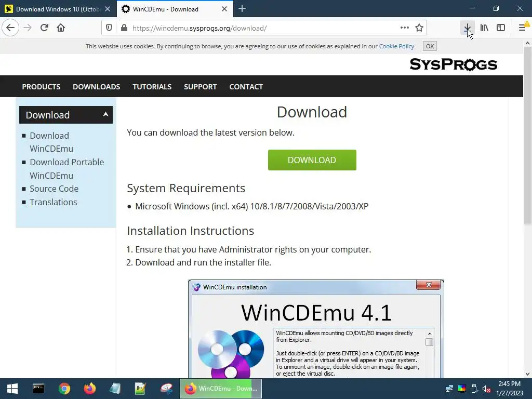Open the paint-style app taskbar icon
The height and width of the screenshot is (399, 532).
tap(166, 389)
